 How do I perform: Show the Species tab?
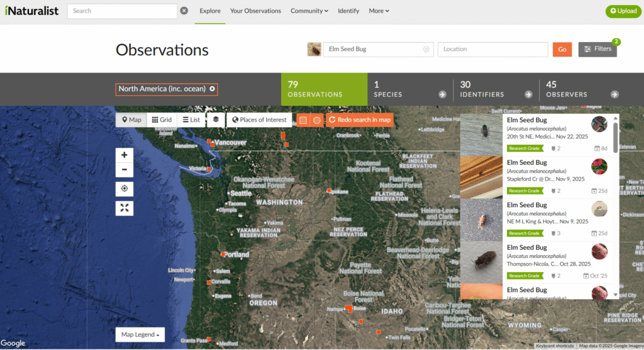coord(410,89)
